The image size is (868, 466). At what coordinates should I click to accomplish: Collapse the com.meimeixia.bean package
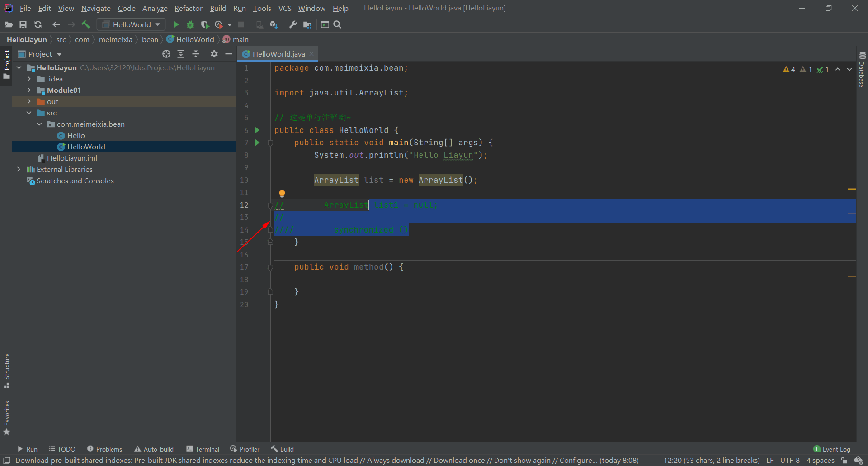click(x=39, y=124)
